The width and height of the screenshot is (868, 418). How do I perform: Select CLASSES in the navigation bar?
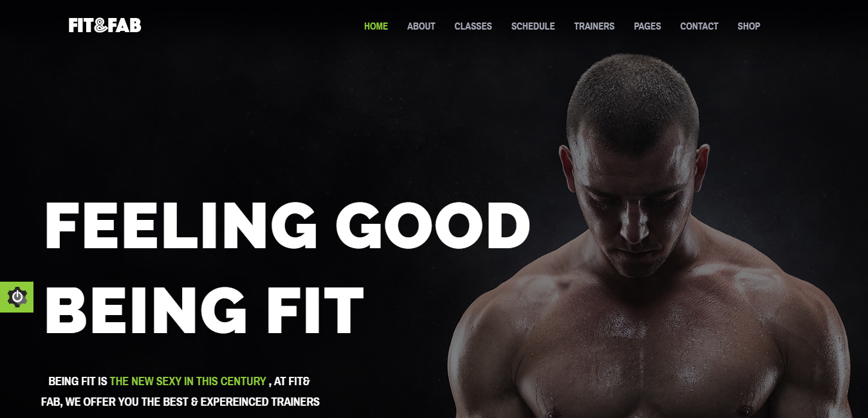tap(473, 26)
